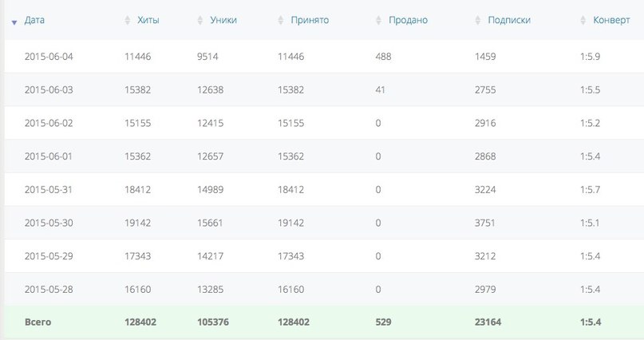The height and width of the screenshot is (340, 644).
Task: Click the sort icon next to Конверт
Action: pos(583,20)
